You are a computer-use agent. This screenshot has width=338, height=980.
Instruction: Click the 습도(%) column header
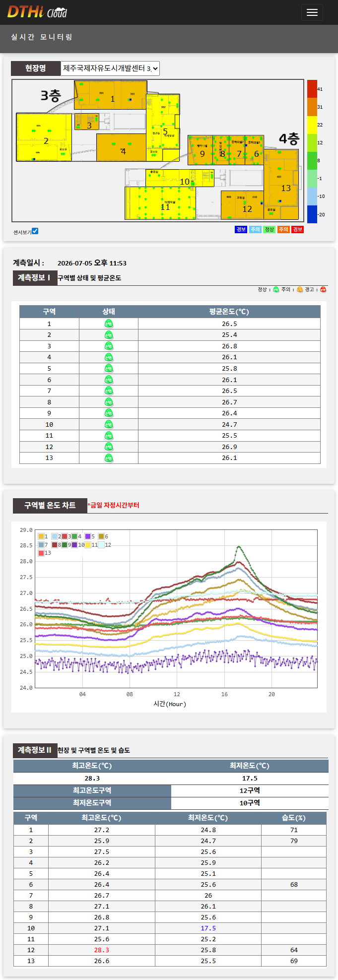(x=294, y=818)
